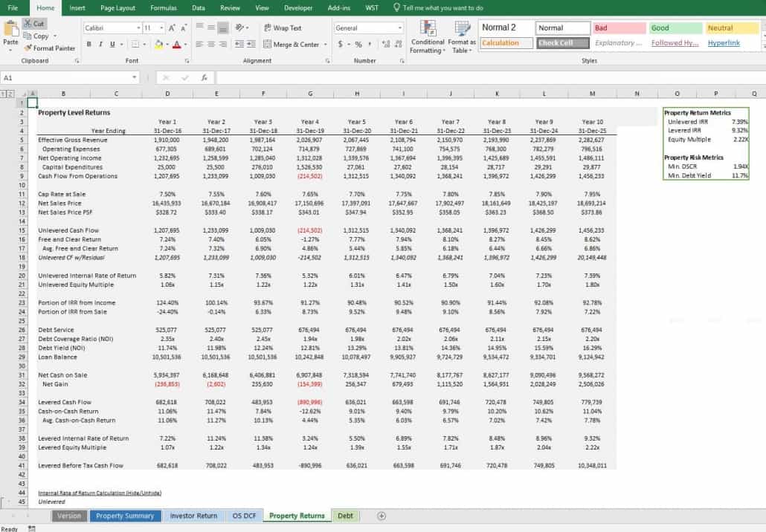Apply the red font color A

click(176, 45)
